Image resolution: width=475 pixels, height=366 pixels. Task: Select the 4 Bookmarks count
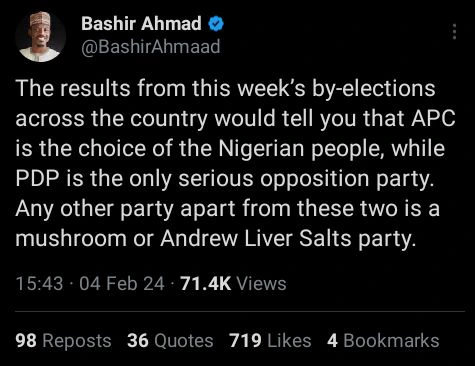tap(383, 341)
